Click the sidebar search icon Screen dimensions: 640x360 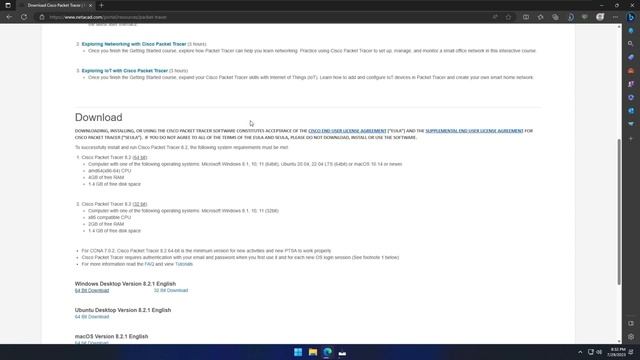click(631, 44)
